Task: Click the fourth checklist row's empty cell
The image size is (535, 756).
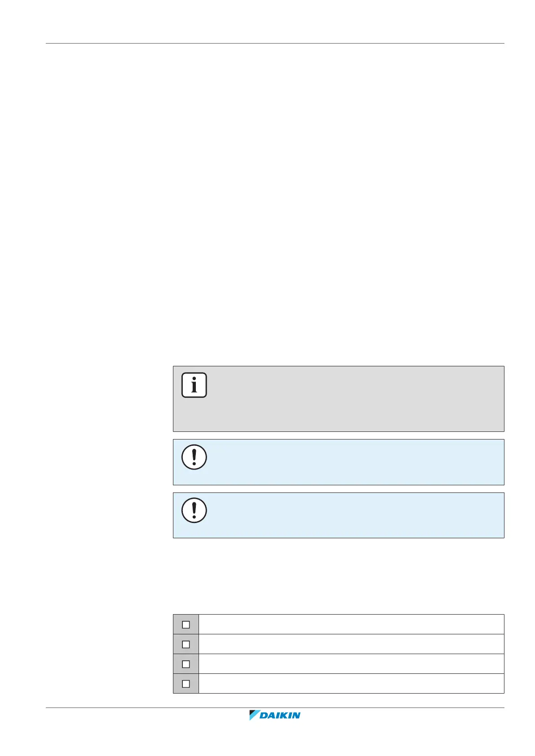Action: (x=351, y=684)
